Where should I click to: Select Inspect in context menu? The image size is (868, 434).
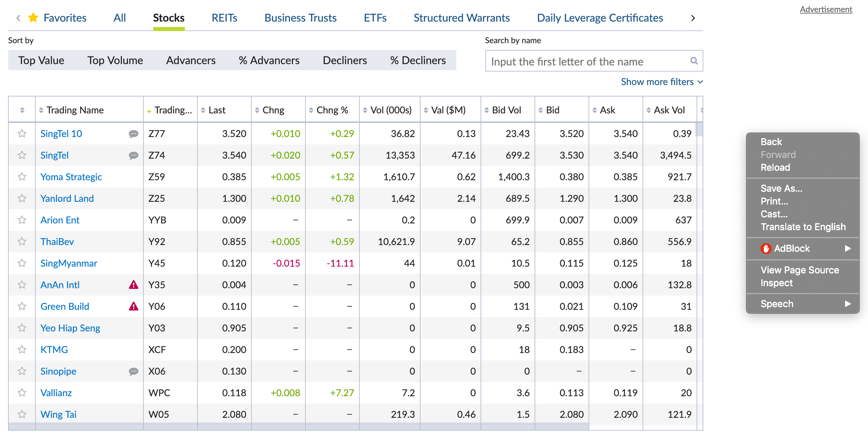pyautogui.click(x=776, y=283)
